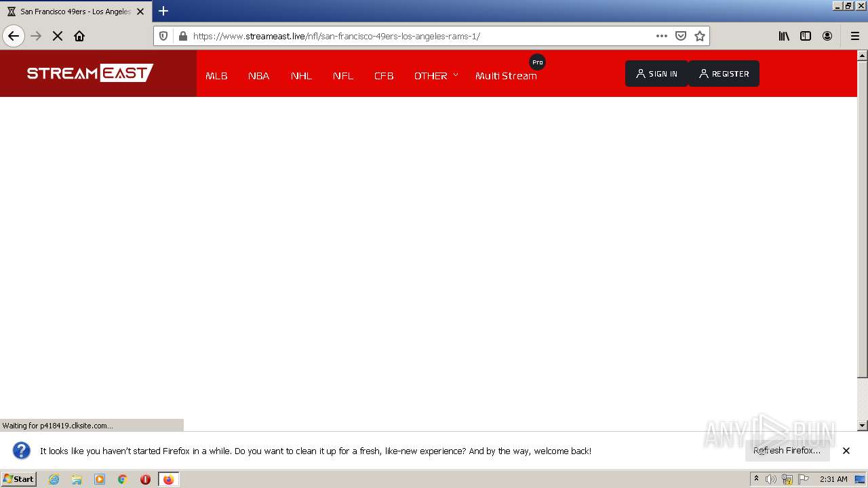Bookmark this page with the star
868x488 pixels.
(x=700, y=36)
